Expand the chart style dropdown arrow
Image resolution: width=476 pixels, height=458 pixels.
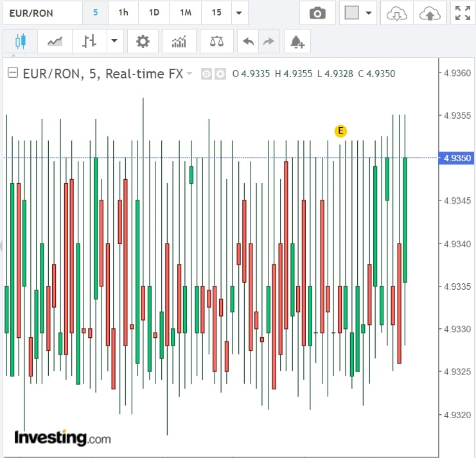(114, 42)
